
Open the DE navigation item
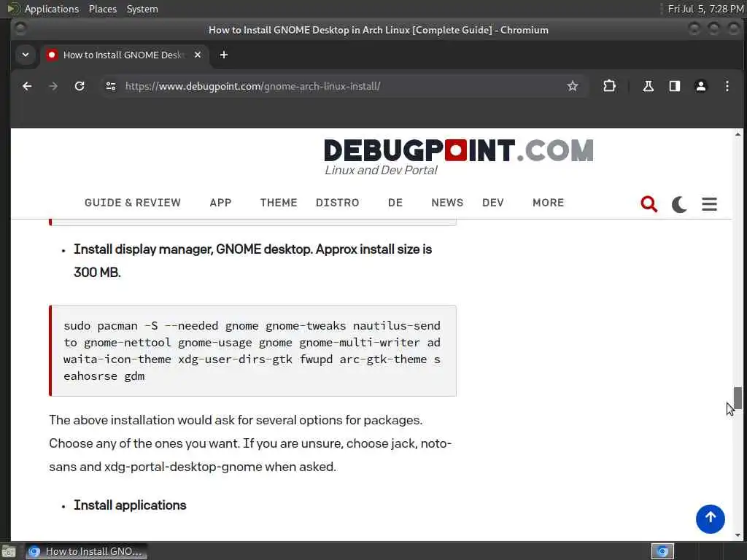coord(395,203)
